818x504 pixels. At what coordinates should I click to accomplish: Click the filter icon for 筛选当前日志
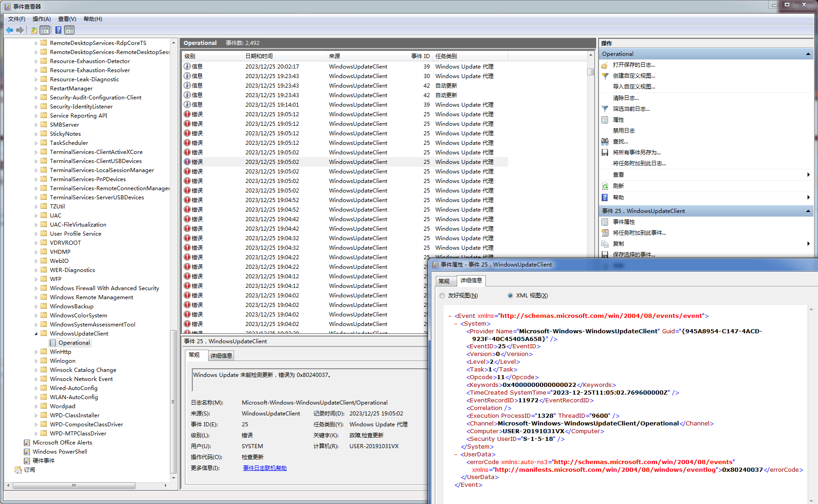point(605,109)
